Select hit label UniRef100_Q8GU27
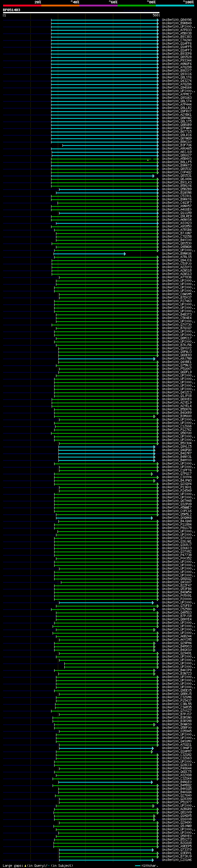The width and height of the screenshot is (197, 868). [177, 155]
